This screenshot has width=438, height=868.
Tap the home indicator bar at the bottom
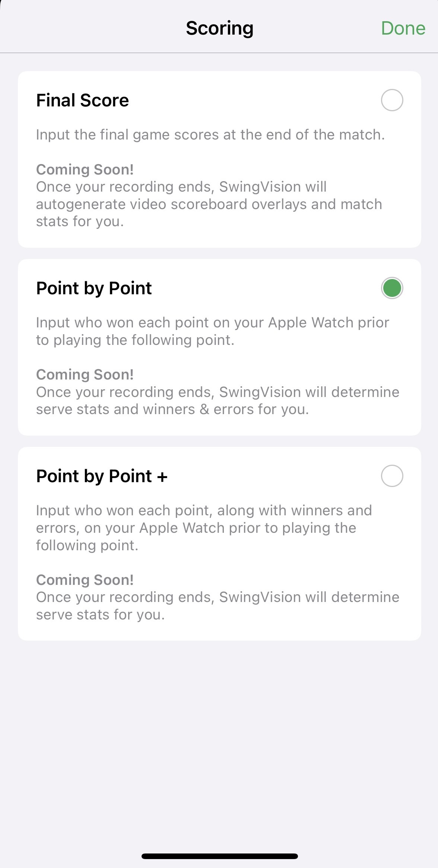(x=220, y=856)
